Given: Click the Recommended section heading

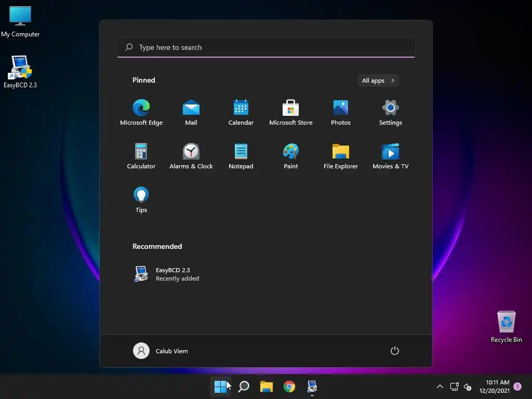Looking at the screenshot, I should point(157,246).
